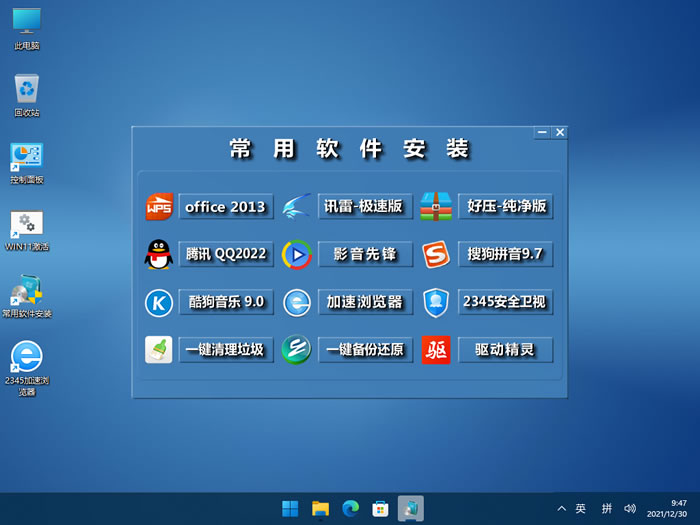The height and width of the screenshot is (525, 700).
Task: Open Microsoft Edge from taskbar
Action: point(350,508)
